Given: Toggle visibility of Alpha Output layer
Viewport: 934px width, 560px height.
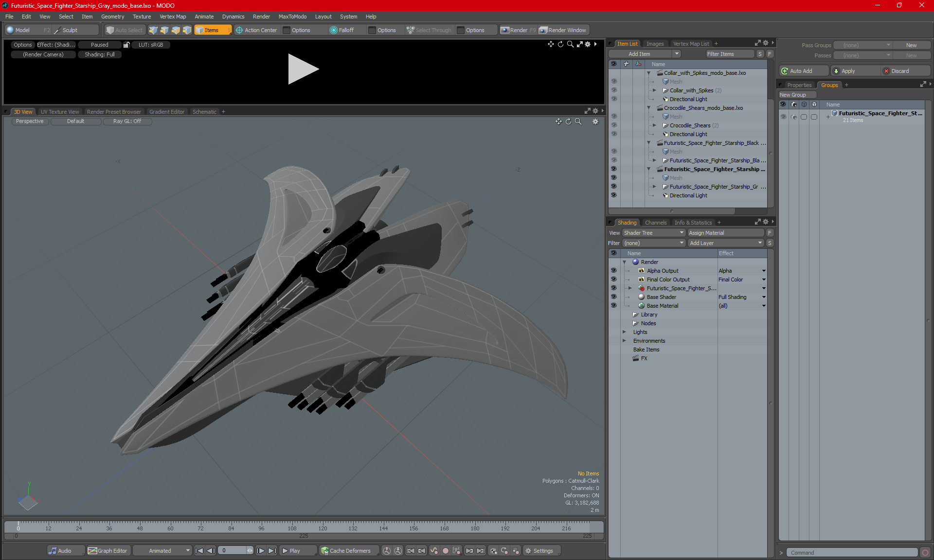Looking at the screenshot, I should click(613, 270).
